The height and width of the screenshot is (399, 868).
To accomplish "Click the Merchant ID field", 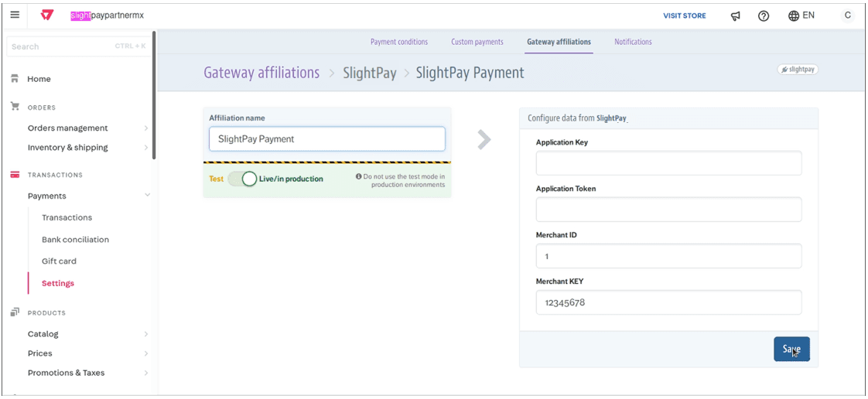I will point(668,256).
